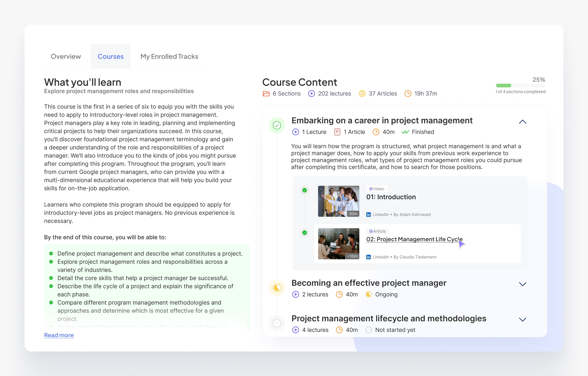Switch to the Overview tab
Screen dimensions: 588x376
click(x=66, y=56)
